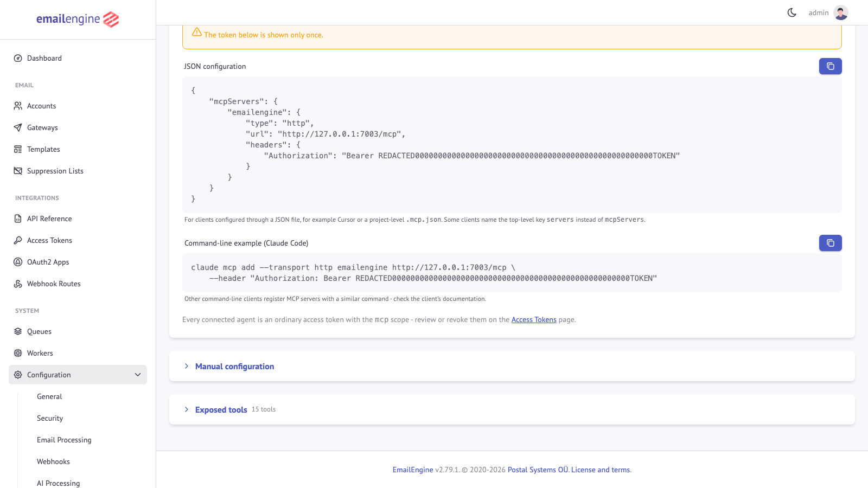Click the Exposed tools heading

(221, 410)
